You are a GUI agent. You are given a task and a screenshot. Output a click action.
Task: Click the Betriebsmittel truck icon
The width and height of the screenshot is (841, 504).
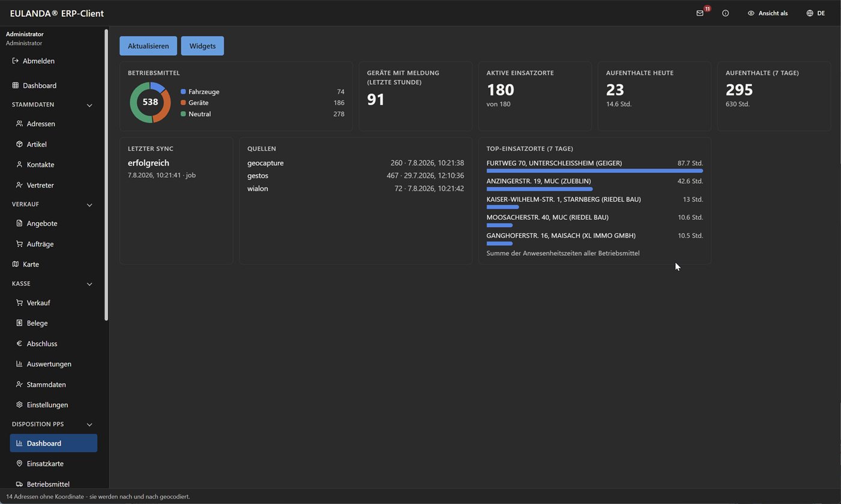[x=19, y=484]
